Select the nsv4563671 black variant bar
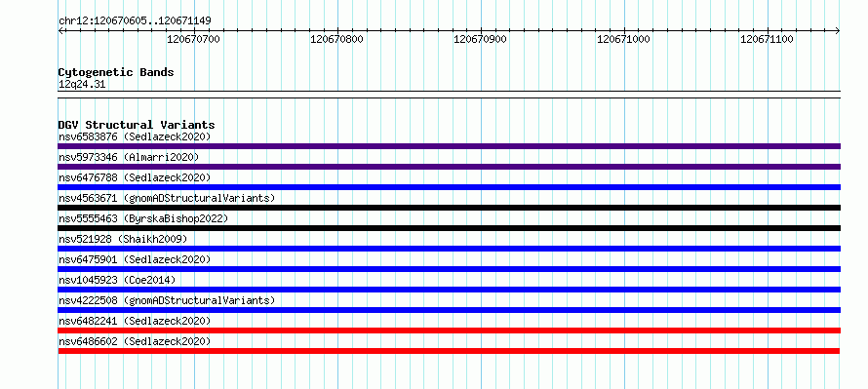Image resolution: width=868 pixels, height=389 pixels. (x=449, y=208)
